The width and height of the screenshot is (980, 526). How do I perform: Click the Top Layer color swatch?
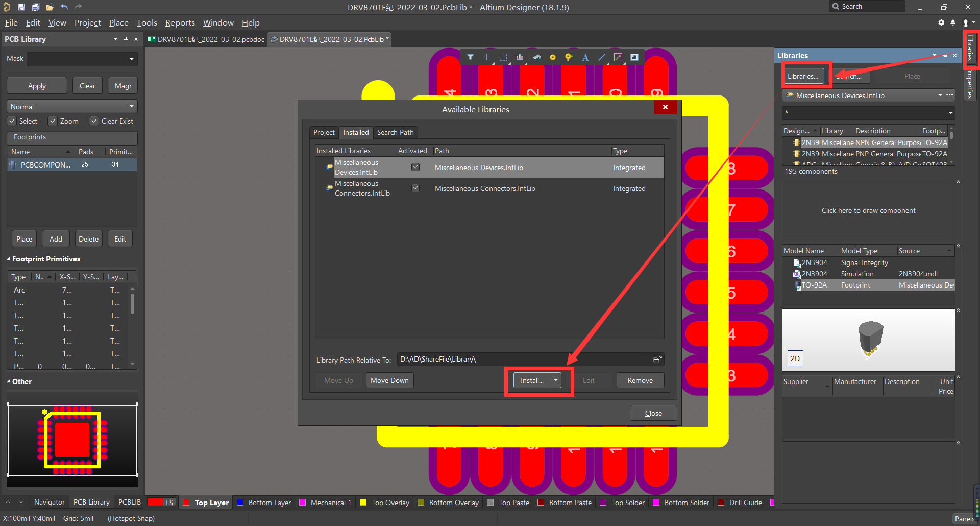pos(186,503)
